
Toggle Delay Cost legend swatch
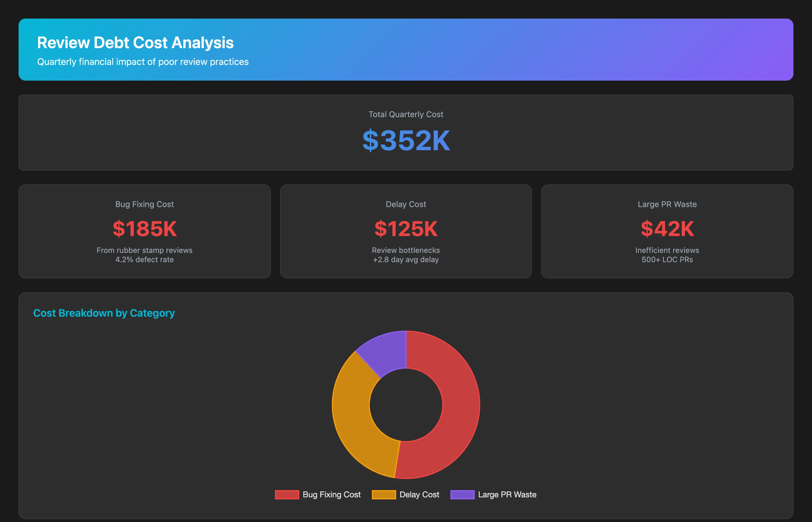[384, 494]
